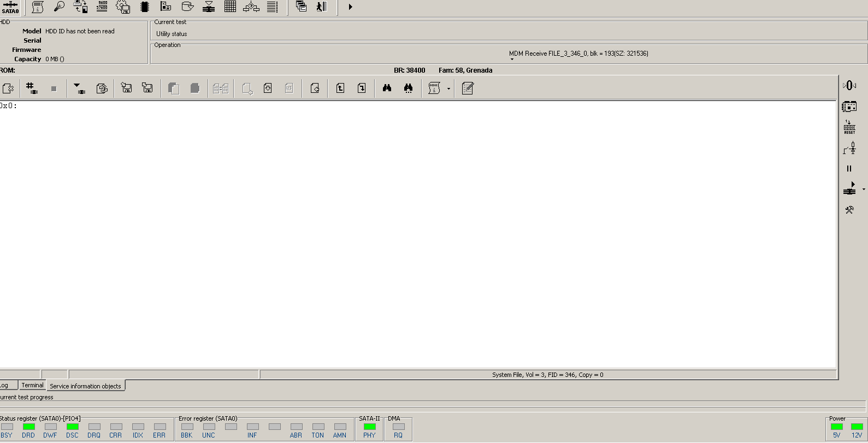The image size is (868, 443).
Task: Click the MDM Receive FILE_3_346_0 operation text
Action: click(x=578, y=54)
